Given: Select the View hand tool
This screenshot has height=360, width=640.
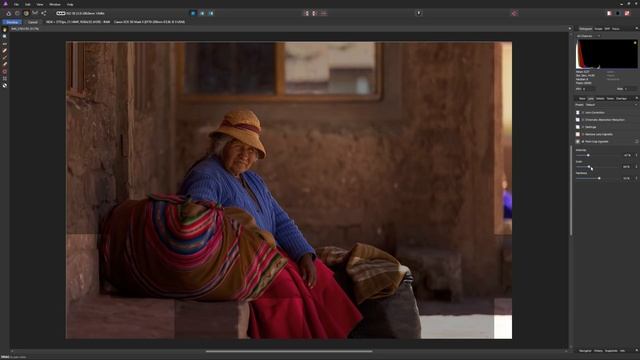Looking at the screenshot, I should pos(5,30).
